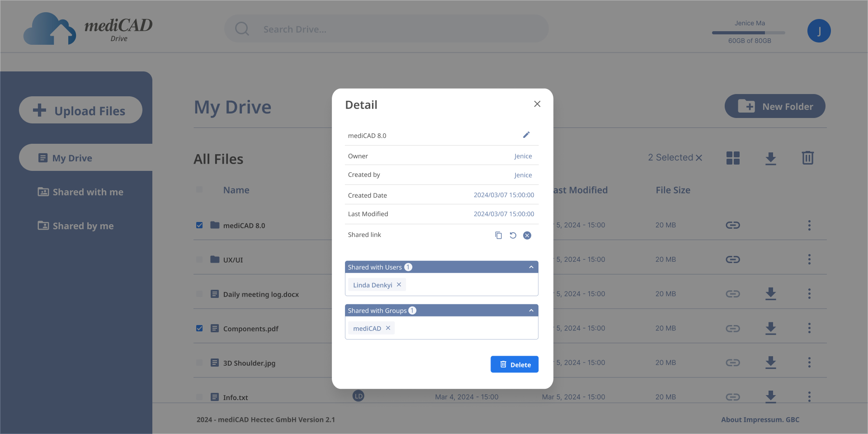Click the LD avatar on Info.txt row

pos(359,396)
